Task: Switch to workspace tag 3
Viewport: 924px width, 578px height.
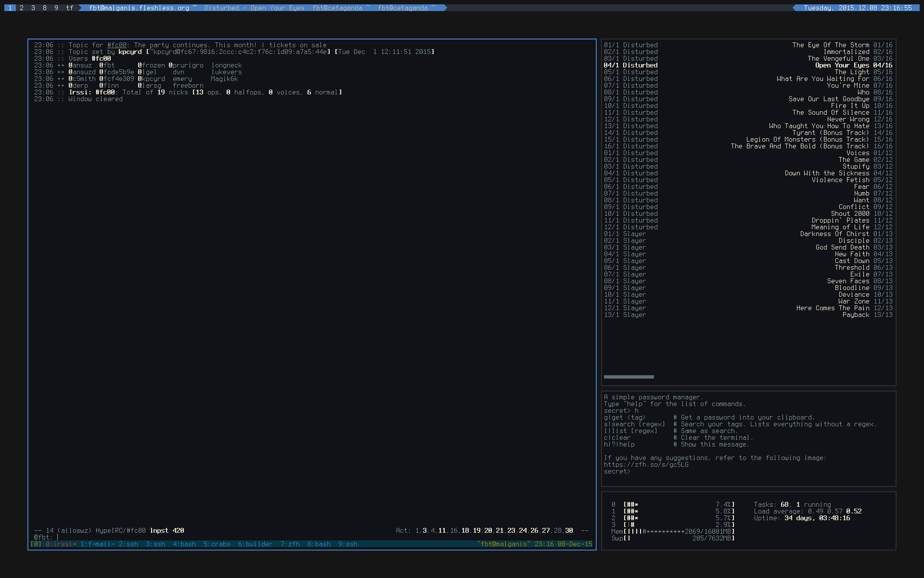Action: click(32, 8)
